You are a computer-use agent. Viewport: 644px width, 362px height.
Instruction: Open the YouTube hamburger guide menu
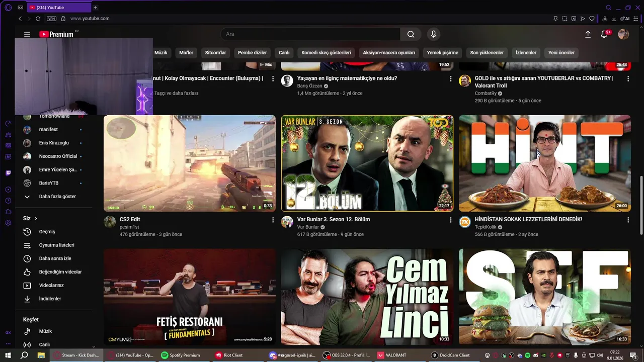tap(27, 34)
